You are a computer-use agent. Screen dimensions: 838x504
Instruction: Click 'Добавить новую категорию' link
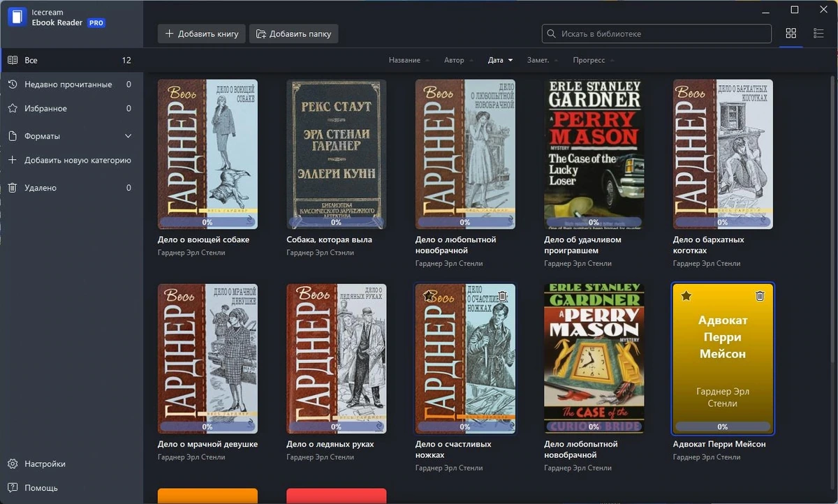[x=78, y=160]
